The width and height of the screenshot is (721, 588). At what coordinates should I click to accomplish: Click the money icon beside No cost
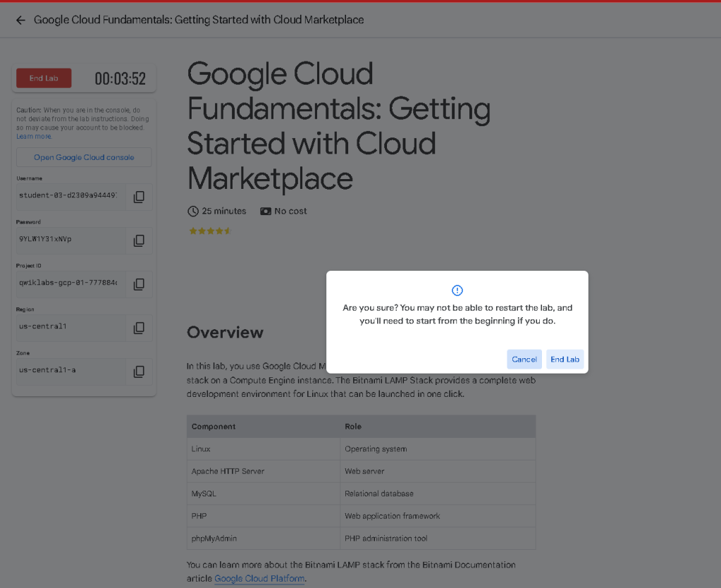point(266,212)
